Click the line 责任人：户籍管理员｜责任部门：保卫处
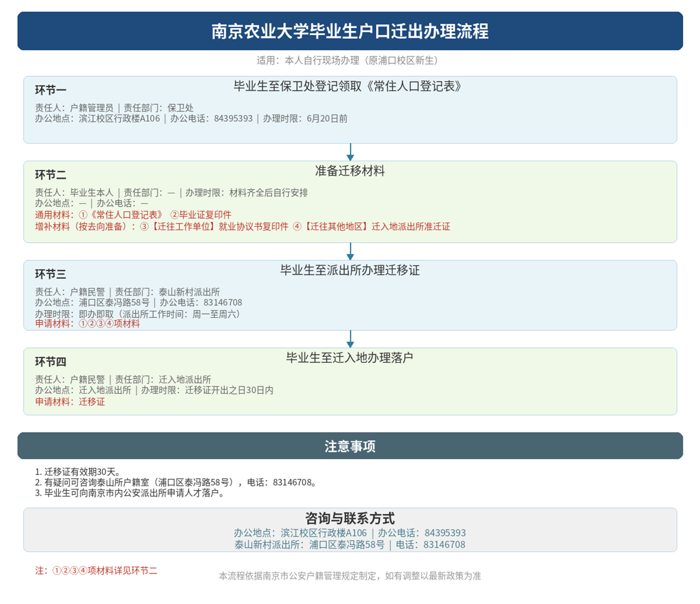This screenshot has width=700, height=604. click(114, 108)
